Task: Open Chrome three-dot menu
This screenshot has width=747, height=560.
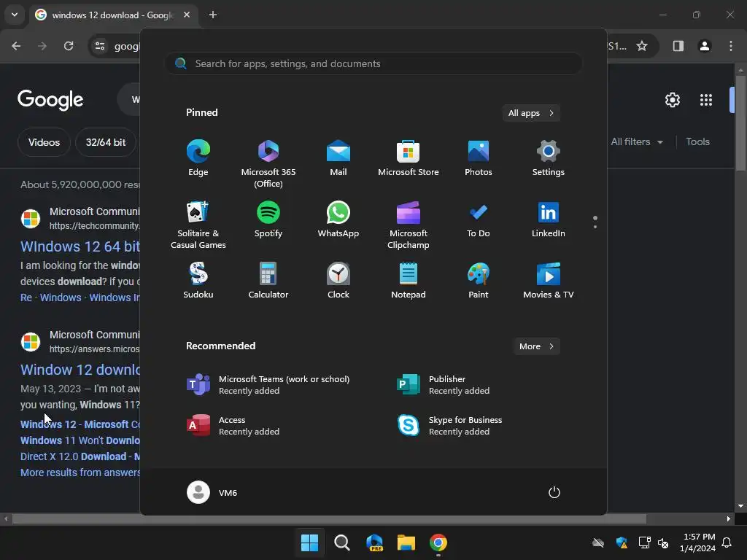Action: [x=731, y=46]
